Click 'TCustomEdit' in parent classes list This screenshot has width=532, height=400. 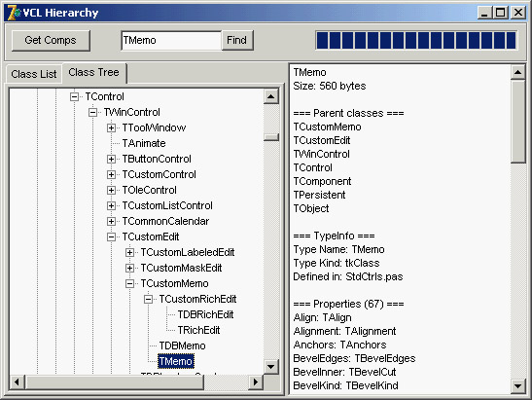[322, 140]
